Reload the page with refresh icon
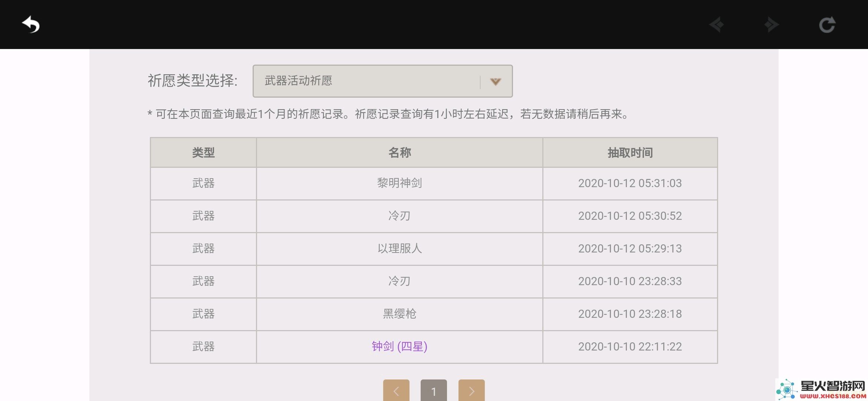 coord(827,25)
